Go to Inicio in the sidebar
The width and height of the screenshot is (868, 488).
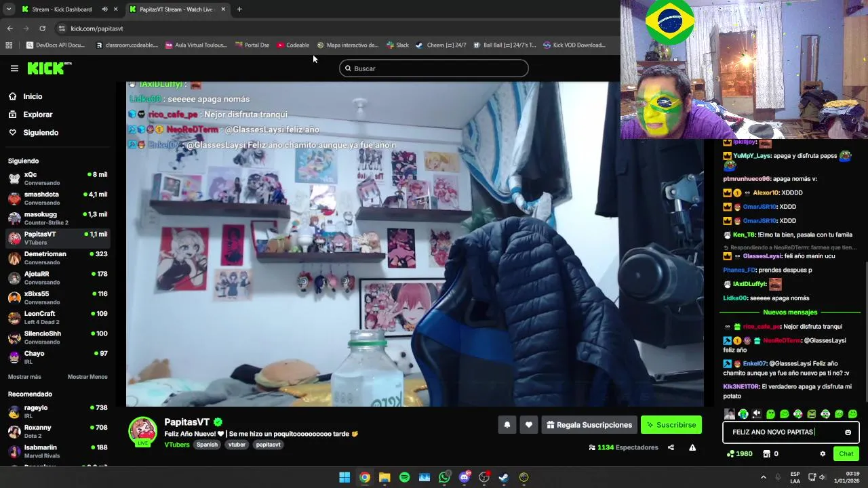click(x=25, y=96)
